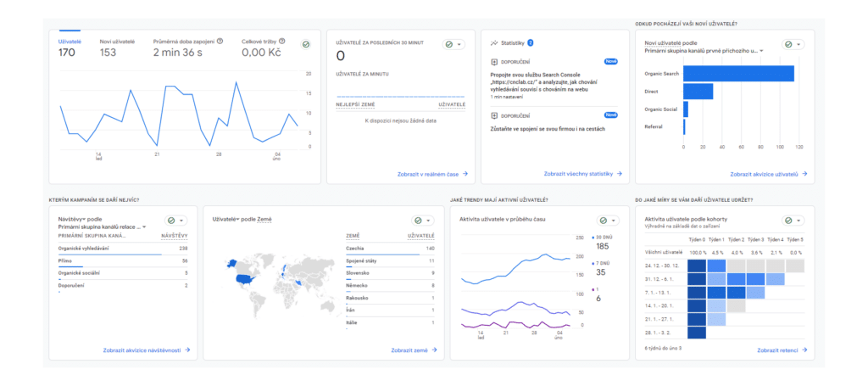This screenshot has width=868, height=386.
Task: Click the blue 2 badge next to Statistiky
Action: (x=531, y=42)
